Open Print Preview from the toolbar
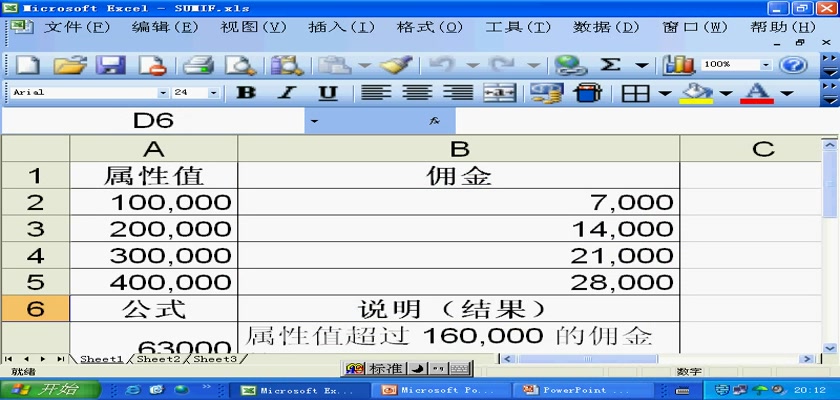840x400 pixels. coord(240,65)
